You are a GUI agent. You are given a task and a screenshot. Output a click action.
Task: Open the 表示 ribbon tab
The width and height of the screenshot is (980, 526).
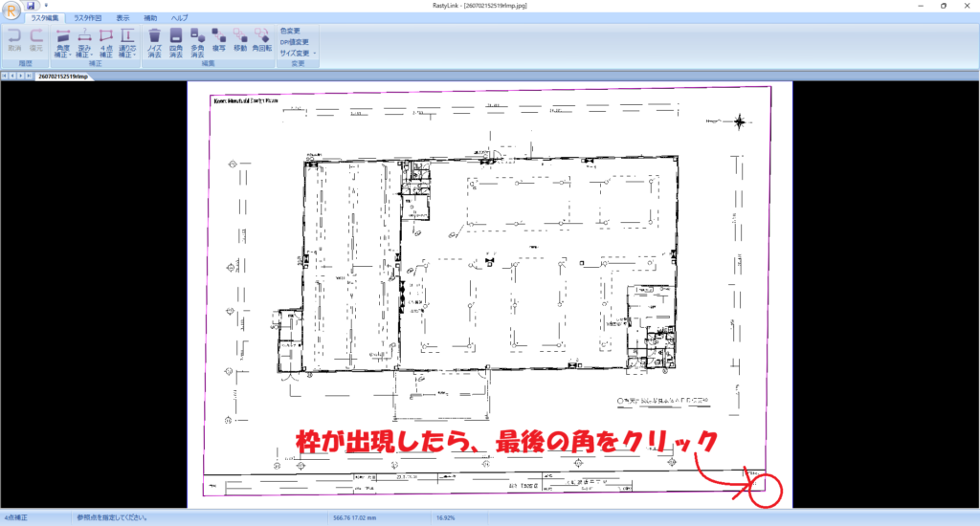point(123,18)
